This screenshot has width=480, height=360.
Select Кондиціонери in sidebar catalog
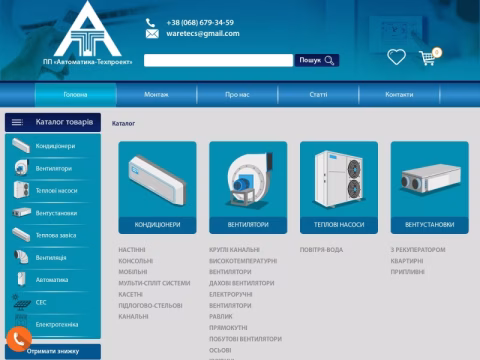55,146
